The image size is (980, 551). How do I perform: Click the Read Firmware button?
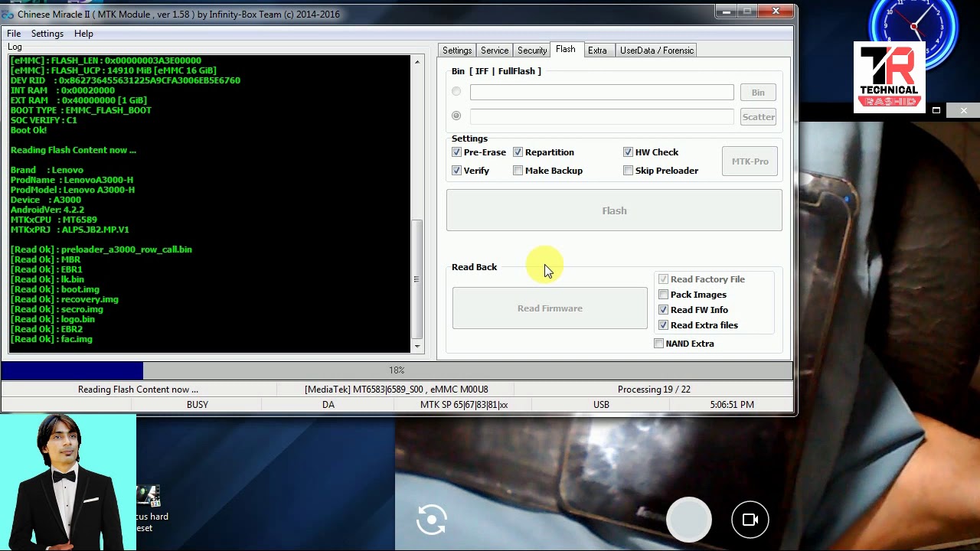550,308
